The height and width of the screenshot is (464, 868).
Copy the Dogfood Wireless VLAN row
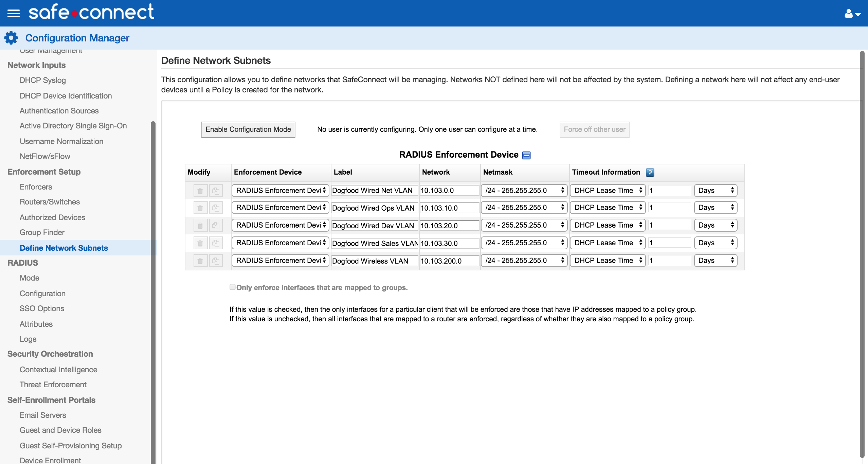(x=216, y=261)
